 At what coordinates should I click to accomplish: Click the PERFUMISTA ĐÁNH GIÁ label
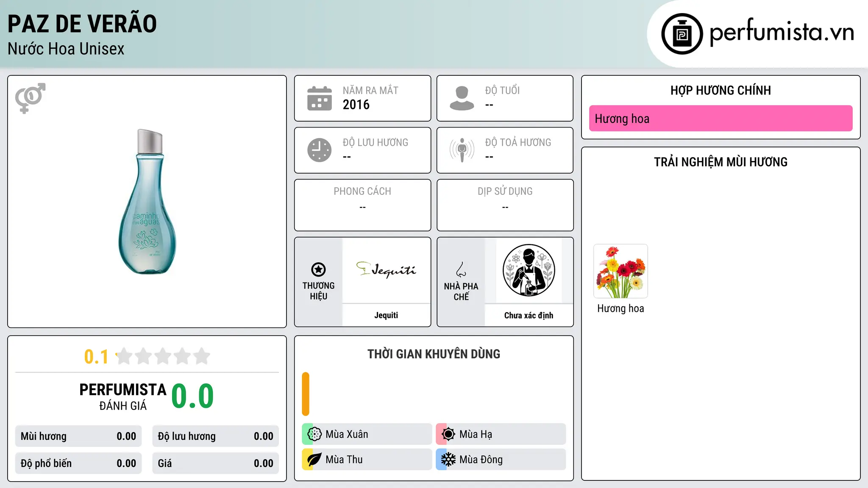pos(123,396)
